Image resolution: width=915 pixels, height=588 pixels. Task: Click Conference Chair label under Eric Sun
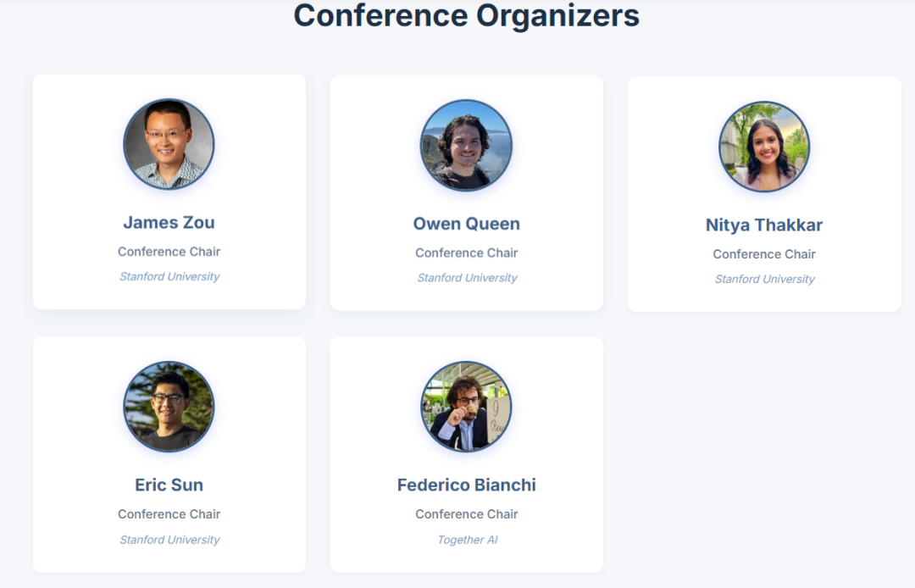pos(169,514)
